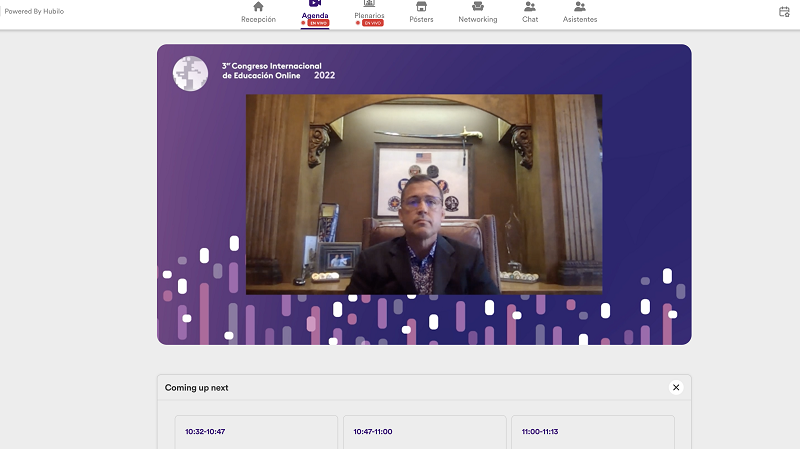The height and width of the screenshot is (449, 800).
Task: Close the Coming up next panel
Action: pos(676,387)
